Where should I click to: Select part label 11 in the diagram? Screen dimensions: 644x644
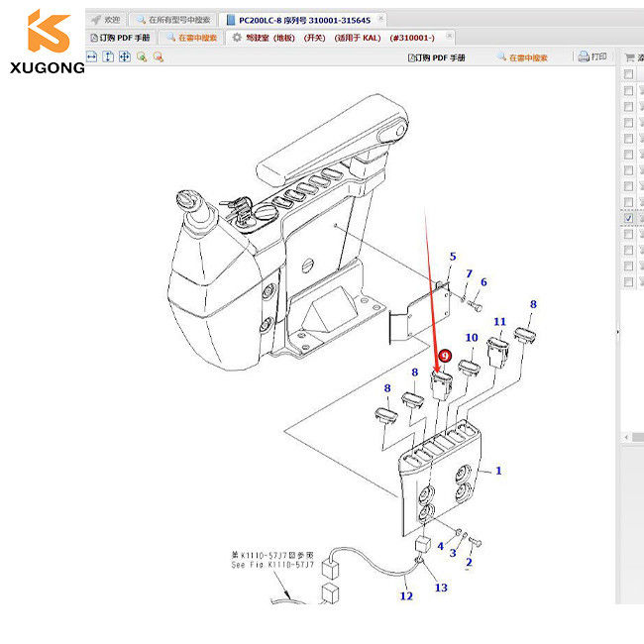[499, 322]
